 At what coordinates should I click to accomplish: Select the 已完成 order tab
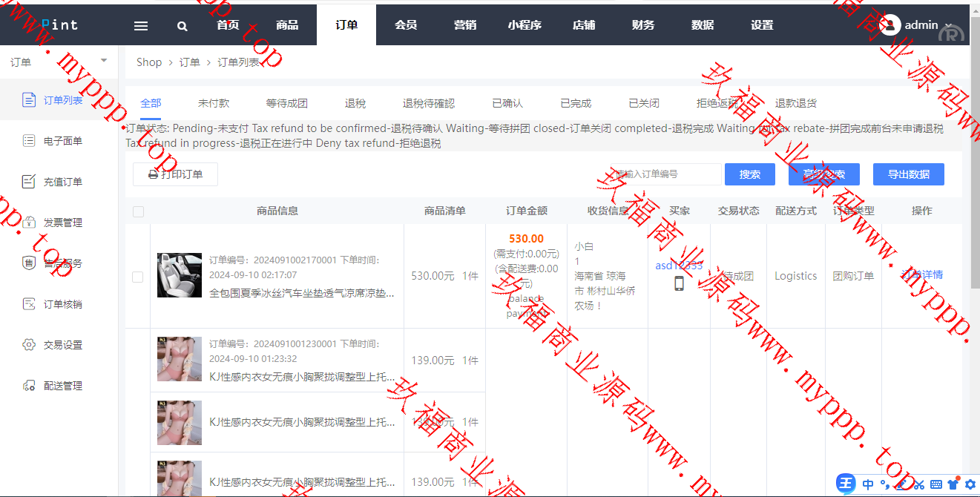coord(576,103)
